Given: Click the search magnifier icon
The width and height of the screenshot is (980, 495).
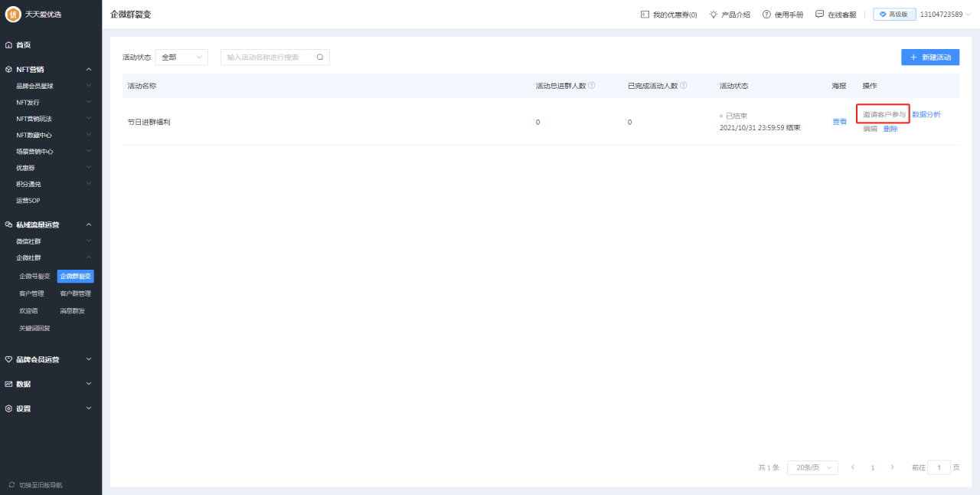Looking at the screenshot, I should click(x=320, y=57).
